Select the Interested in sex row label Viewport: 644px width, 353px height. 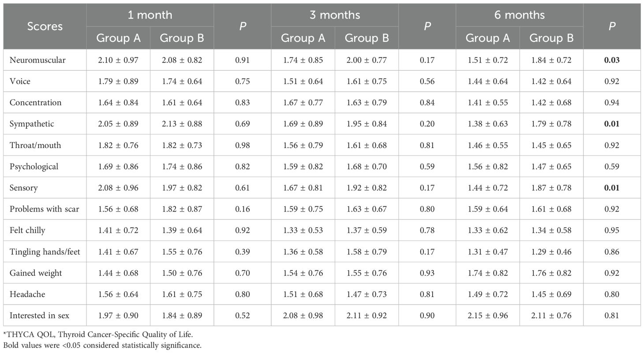tap(39, 316)
